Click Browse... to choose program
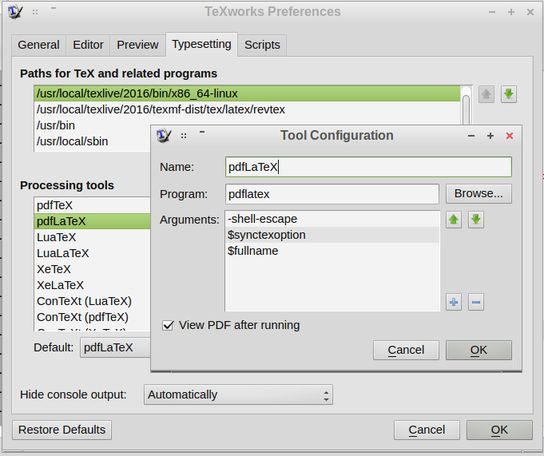Viewport: 544px width, 456px height. click(478, 194)
